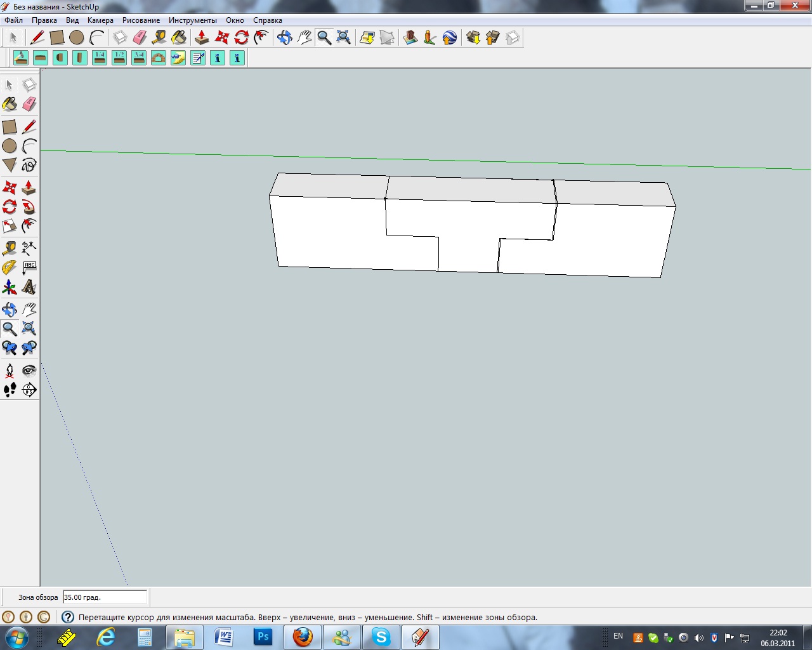Choose the Polygon tool in left toolbar
812x650 pixels.
(x=10, y=165)
